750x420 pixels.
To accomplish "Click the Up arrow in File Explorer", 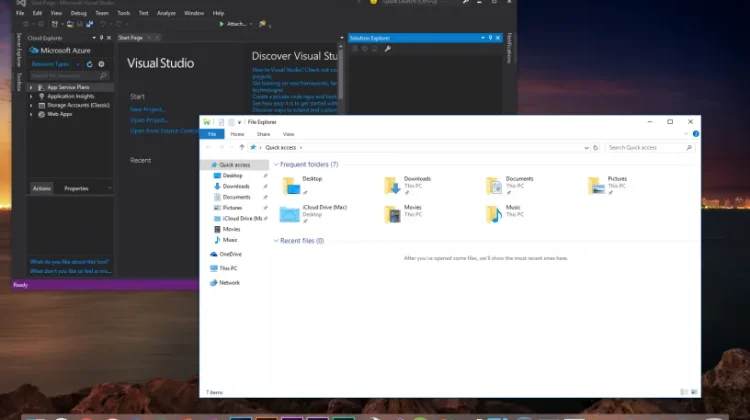I will click(242, 147).
